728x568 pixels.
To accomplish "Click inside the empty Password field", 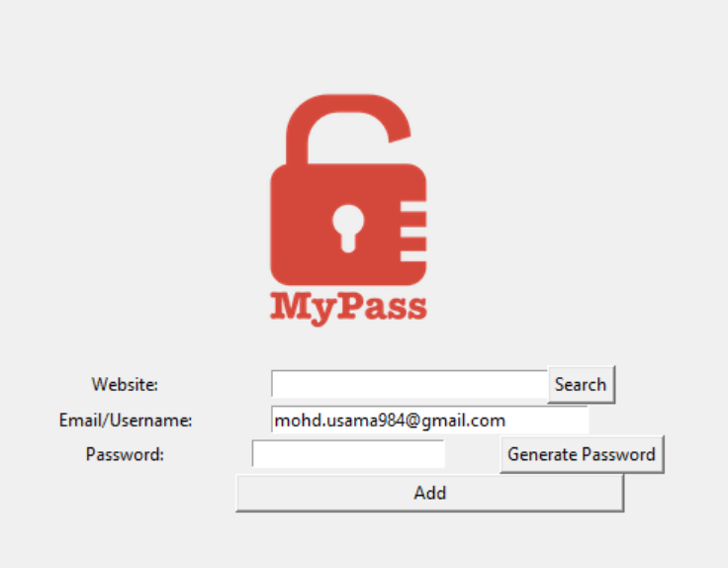I will pos(348,454).
